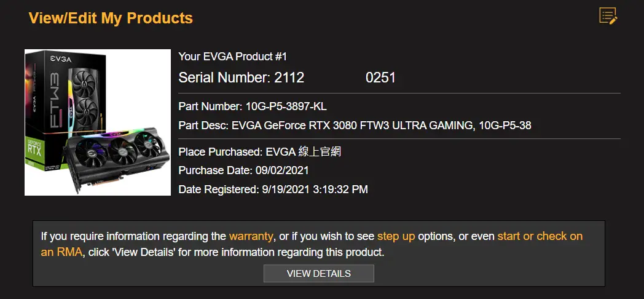Click the 'Serial Number: 2112' text
This screenshot has width=644, height=299.
[241, 78]
